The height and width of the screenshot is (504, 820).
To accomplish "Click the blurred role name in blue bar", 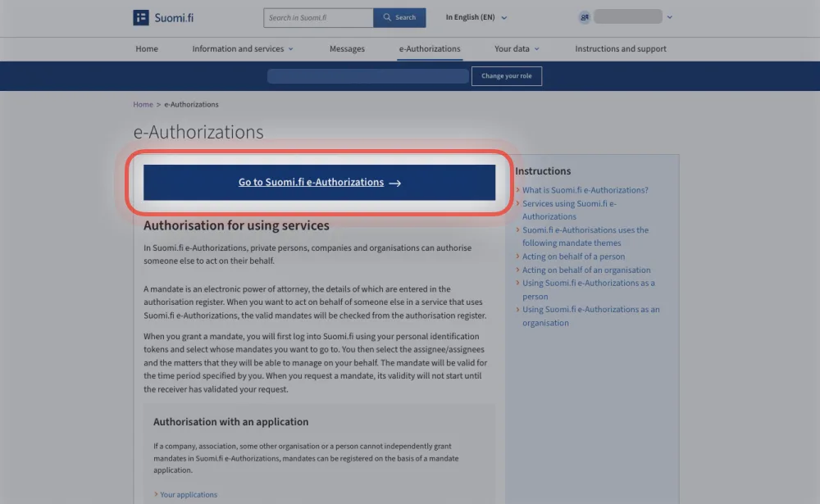I will tap(367, 76).
